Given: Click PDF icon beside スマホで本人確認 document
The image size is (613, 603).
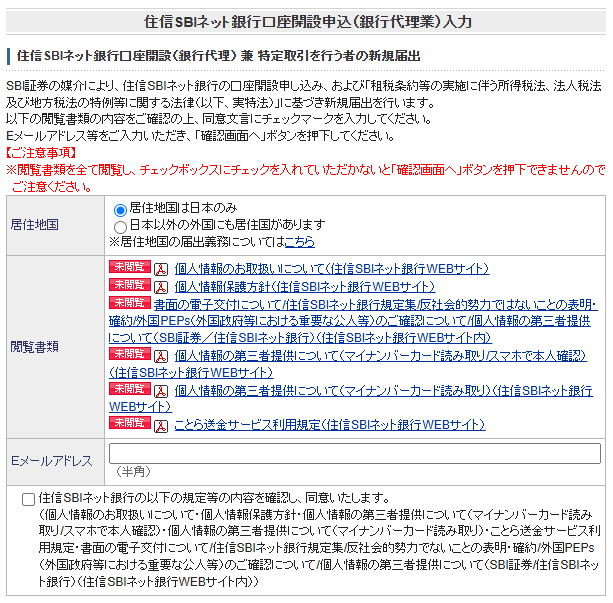Looking at the screenshot, I should click(161, 356).
